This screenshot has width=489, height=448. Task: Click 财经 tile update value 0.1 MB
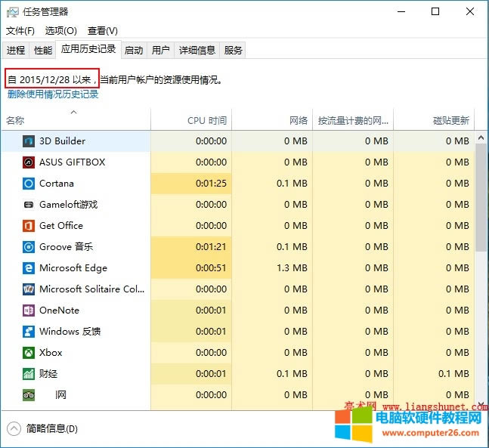pos(453,374)
